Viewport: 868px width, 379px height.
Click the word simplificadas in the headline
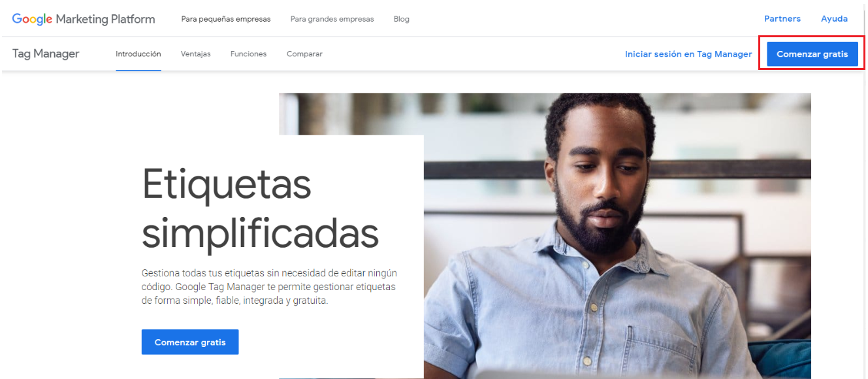coord(260,233)
